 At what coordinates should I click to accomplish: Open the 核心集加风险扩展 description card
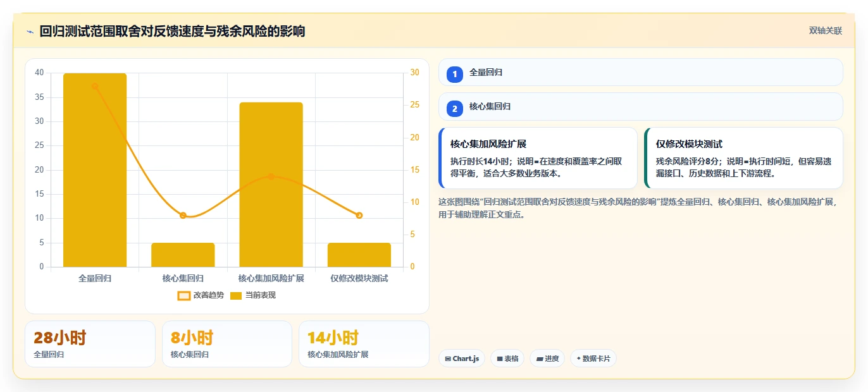[538, 158]
